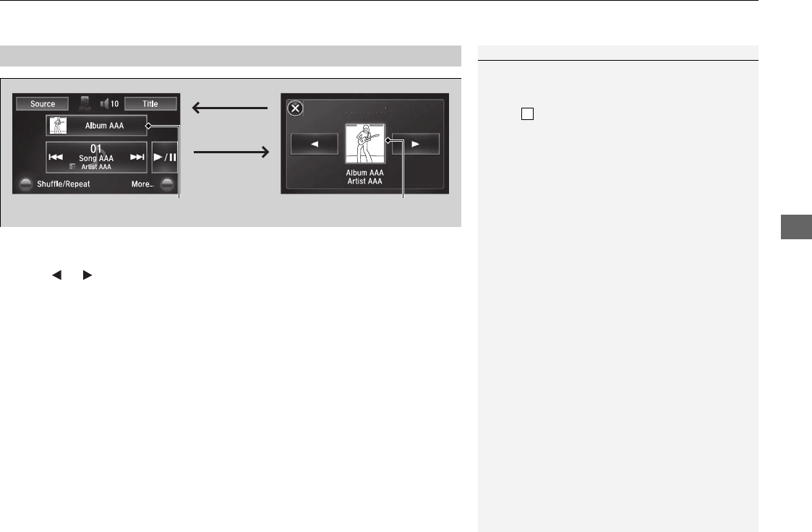Click the Song AAA track info
This screenshot has height=532, width=812.
click(96, 158)
